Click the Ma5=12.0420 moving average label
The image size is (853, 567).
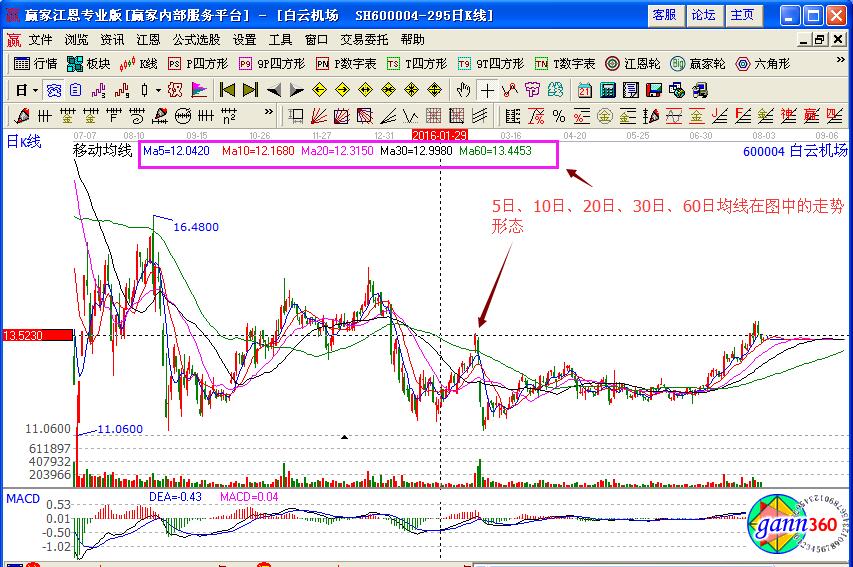tap(176, 152)
